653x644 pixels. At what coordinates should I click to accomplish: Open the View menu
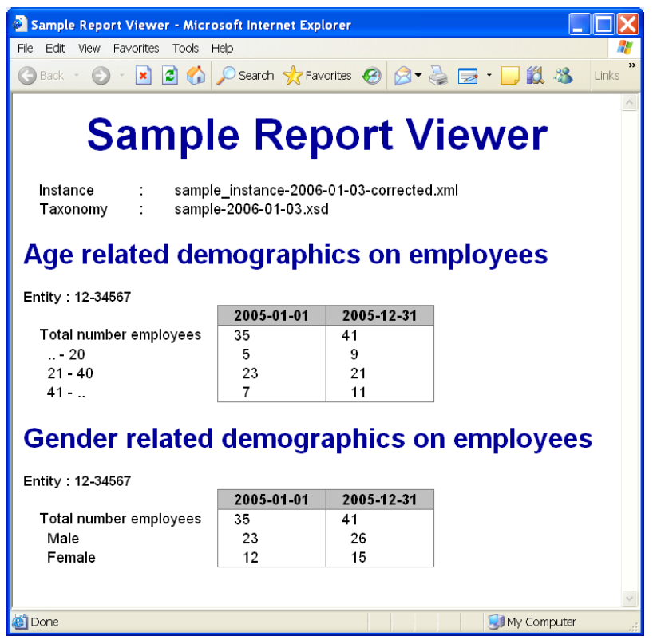pos(89,49)
